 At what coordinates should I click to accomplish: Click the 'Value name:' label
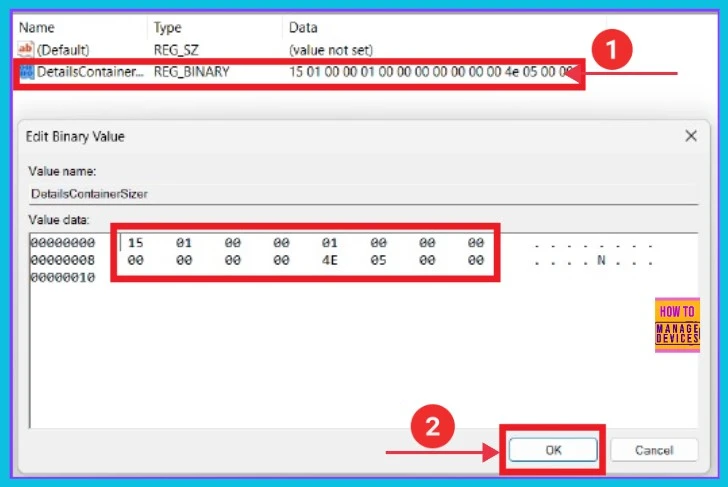[62, 171]
